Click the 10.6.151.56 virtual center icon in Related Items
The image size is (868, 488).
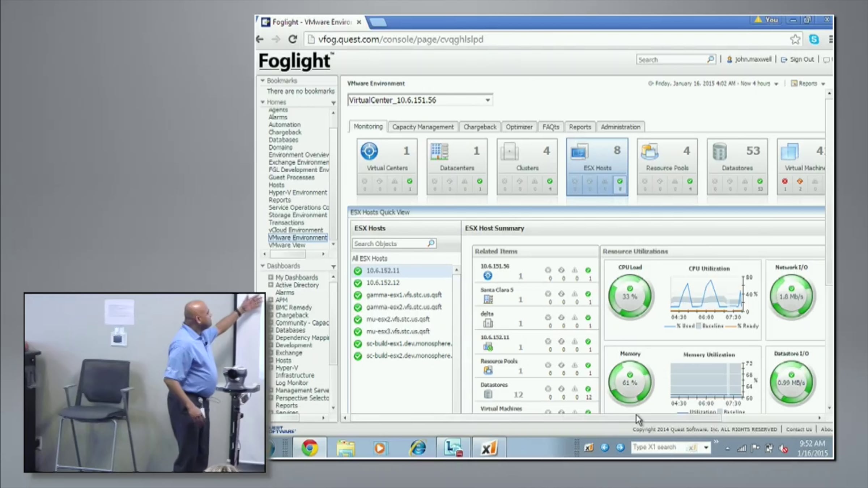coord(488,276)
